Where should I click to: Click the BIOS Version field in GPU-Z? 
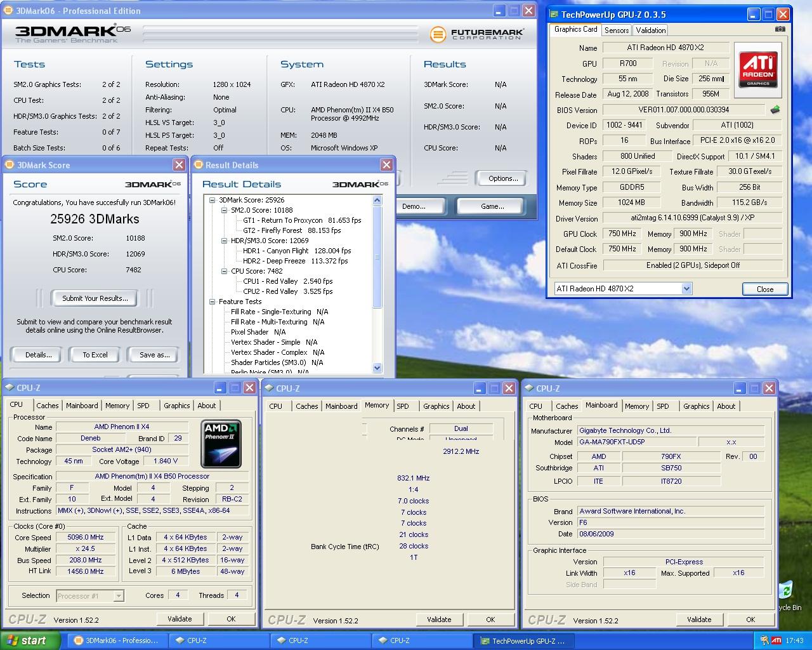click(x=683, y=110)
